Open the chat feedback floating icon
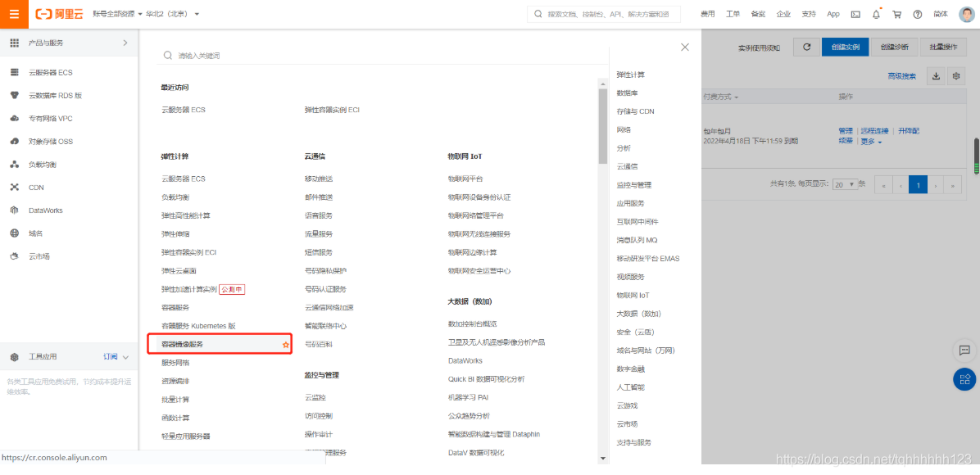The height and width of the screenshot is (475, 980). [964, 351]
